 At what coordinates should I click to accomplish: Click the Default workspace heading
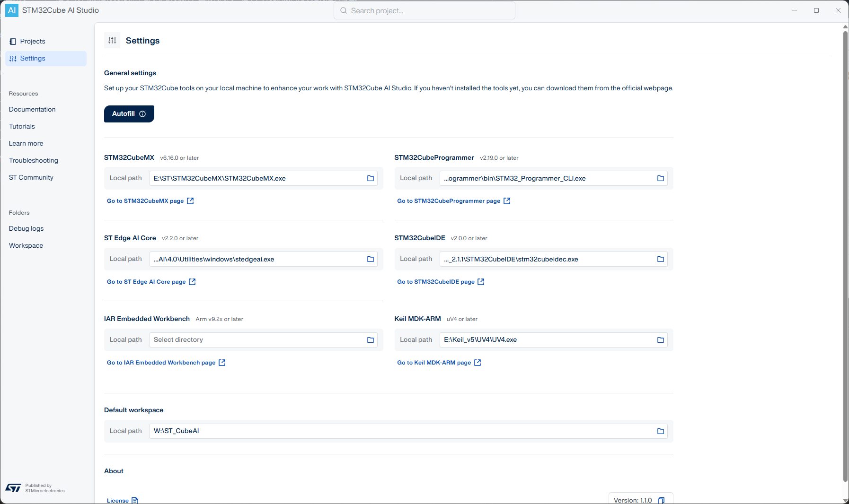[x=134, y=410]
